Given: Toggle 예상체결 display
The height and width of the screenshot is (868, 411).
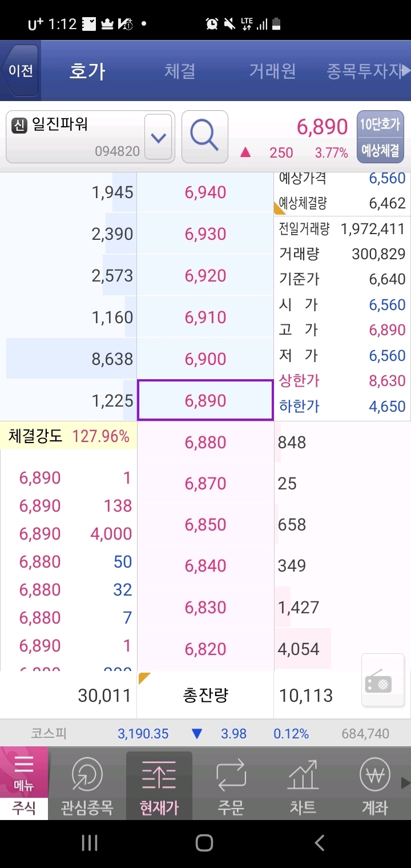Looking at the screenshot, I should (x=380, y=150).
